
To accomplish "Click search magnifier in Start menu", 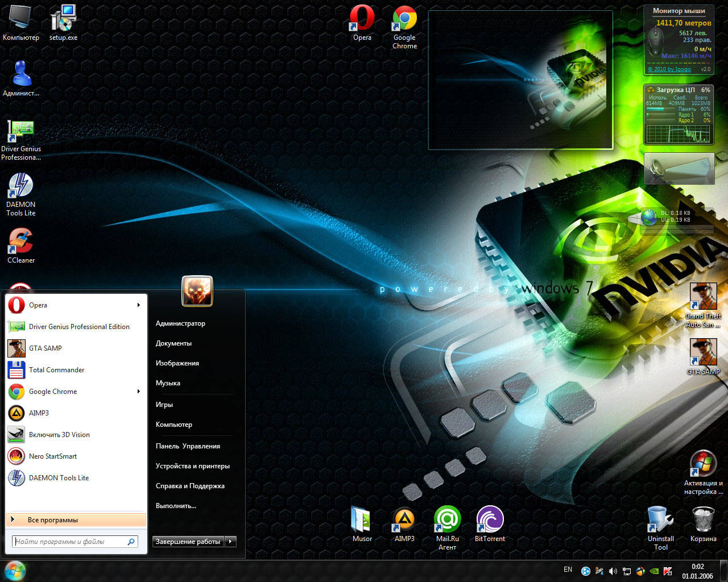I will [131, 542].
